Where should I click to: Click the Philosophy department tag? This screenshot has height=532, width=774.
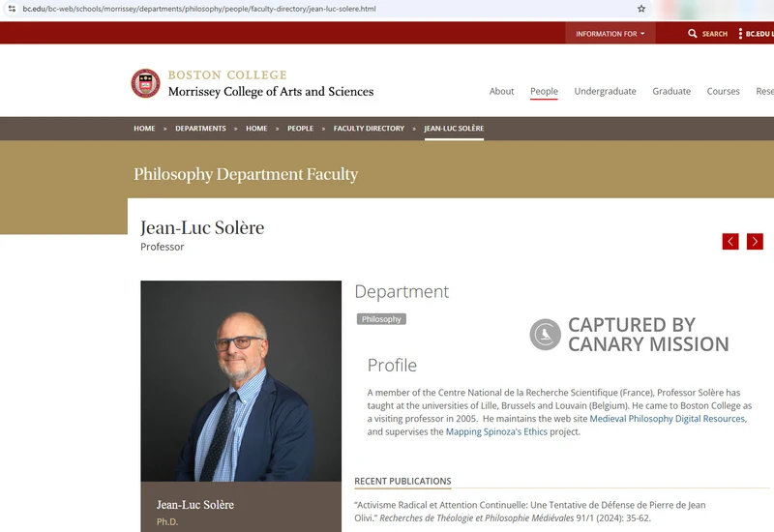pos(381,319)
